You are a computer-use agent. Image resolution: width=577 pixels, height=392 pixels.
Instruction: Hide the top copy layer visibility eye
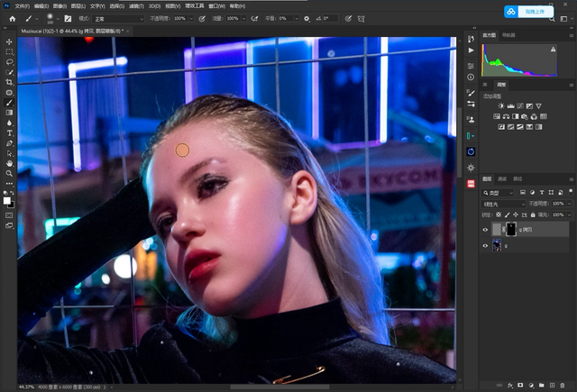[x=485, y=230]
